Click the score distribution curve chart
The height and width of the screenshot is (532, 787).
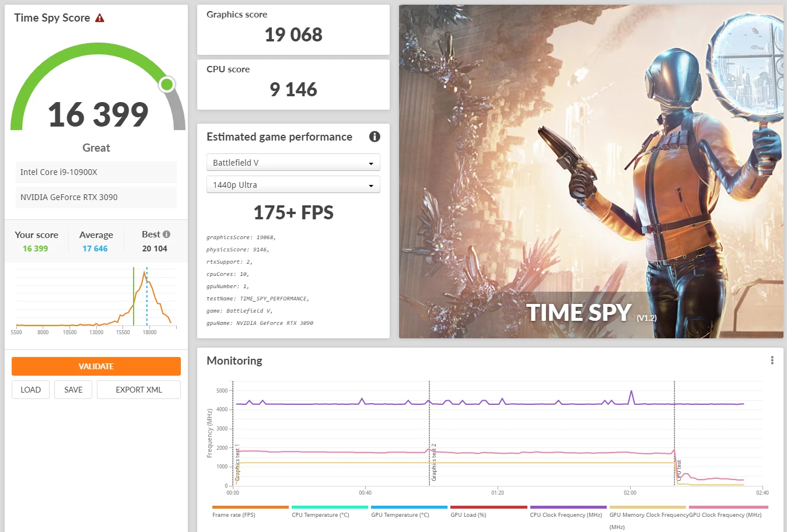pyautogui.click(x=96, y=297)
